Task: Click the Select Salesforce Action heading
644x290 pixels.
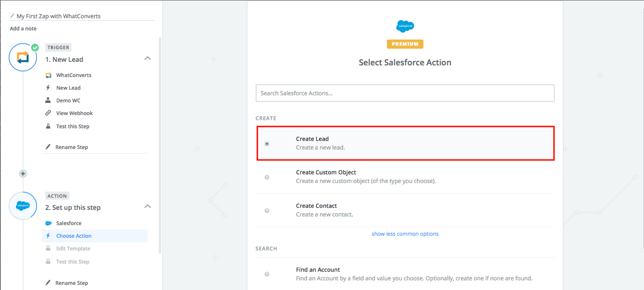Action: pyautogui.click(x=405, y=62)
